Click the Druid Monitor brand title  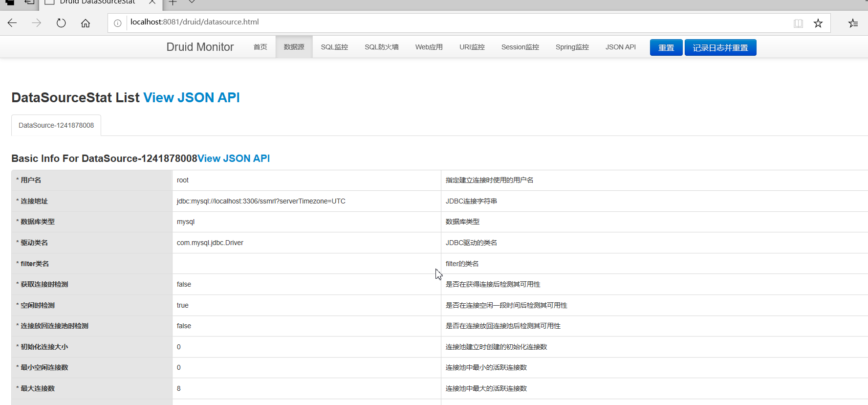pos(200,47)
